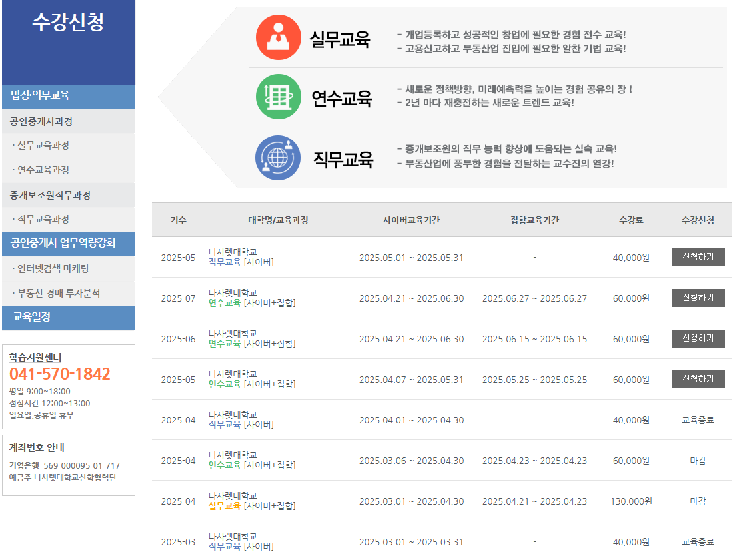
Task: Click the 수강료 column header
Action: click(630, 220)
